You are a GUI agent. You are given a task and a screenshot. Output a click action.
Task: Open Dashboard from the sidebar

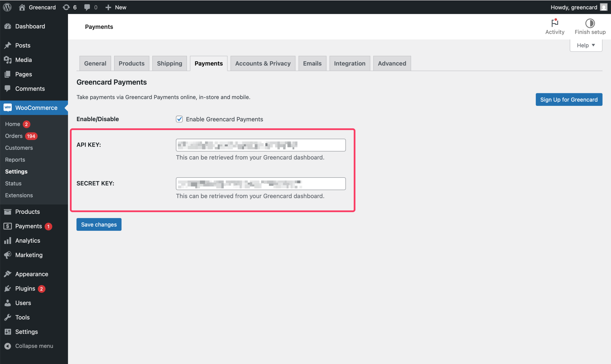[x=30, y=26]
